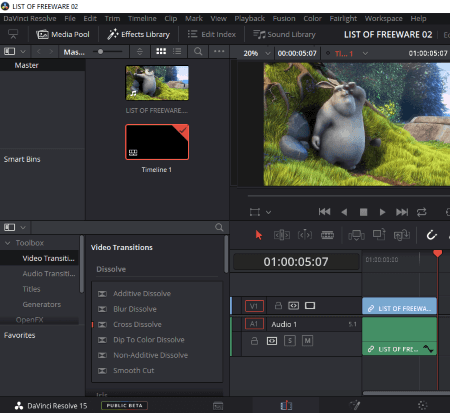Mute the Audio 1 track
Image resolution: width=450 pixels, height=413 pixels.
pos(307,341)
